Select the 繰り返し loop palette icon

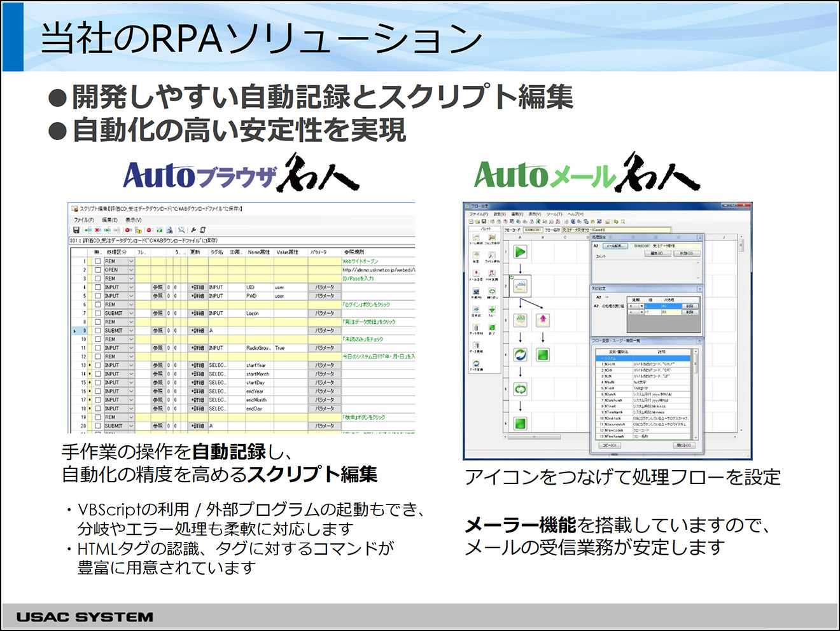click(x=492, y=291)
